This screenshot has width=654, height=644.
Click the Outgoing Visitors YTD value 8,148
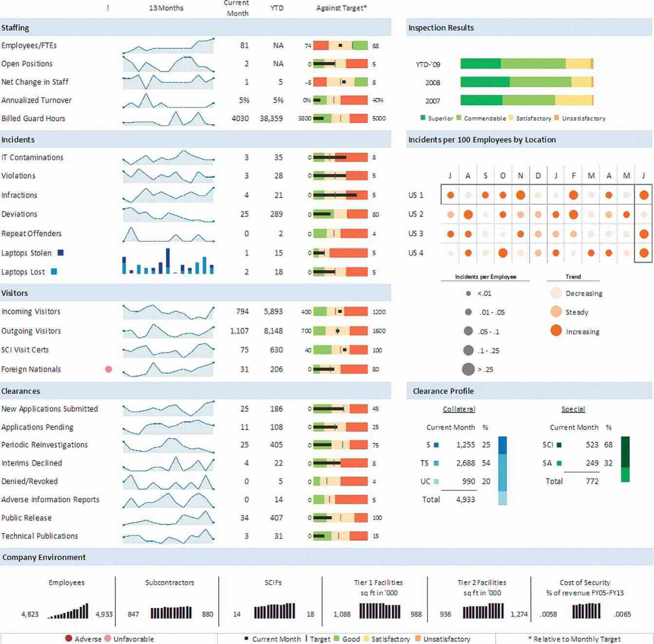[x=273, y=331]
